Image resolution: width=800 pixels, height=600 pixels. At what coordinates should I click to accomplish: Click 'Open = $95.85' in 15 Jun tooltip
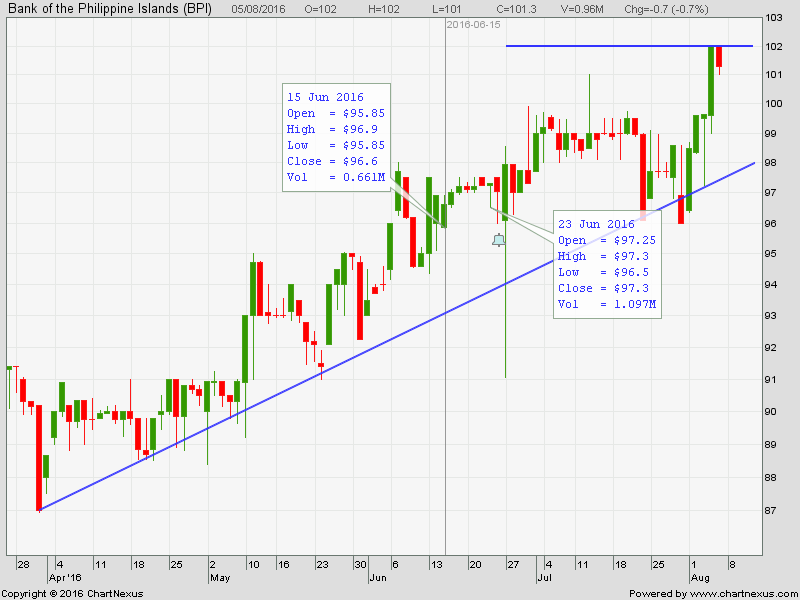tap(336, 113)
